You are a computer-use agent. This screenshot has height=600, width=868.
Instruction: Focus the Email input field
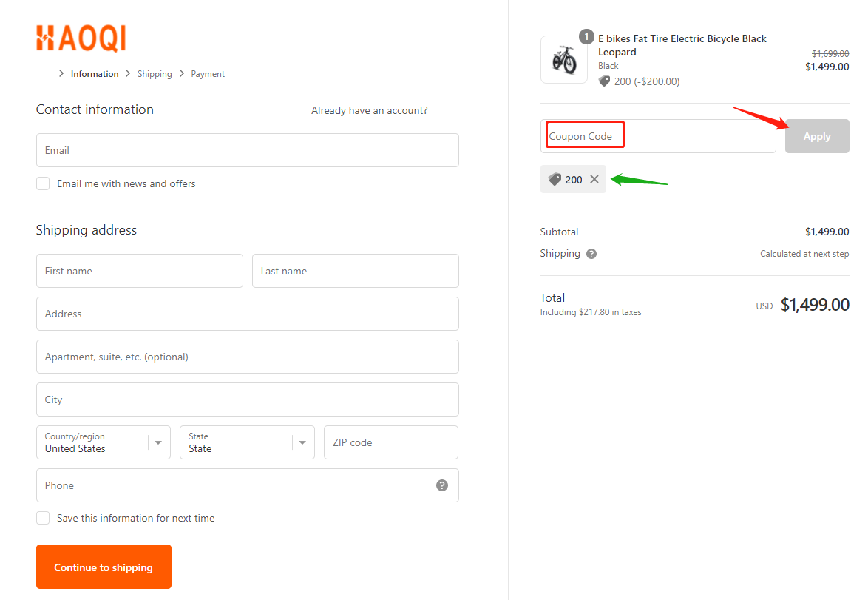tap(248, 150)
